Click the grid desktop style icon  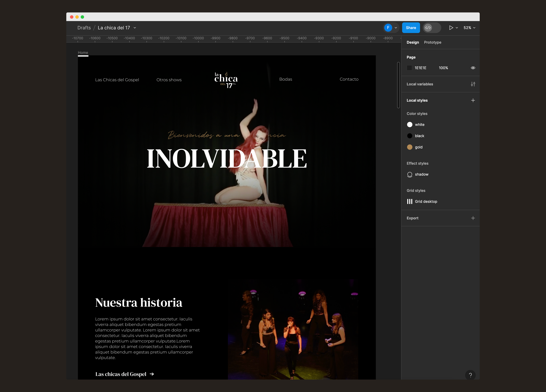click(409, 201)
